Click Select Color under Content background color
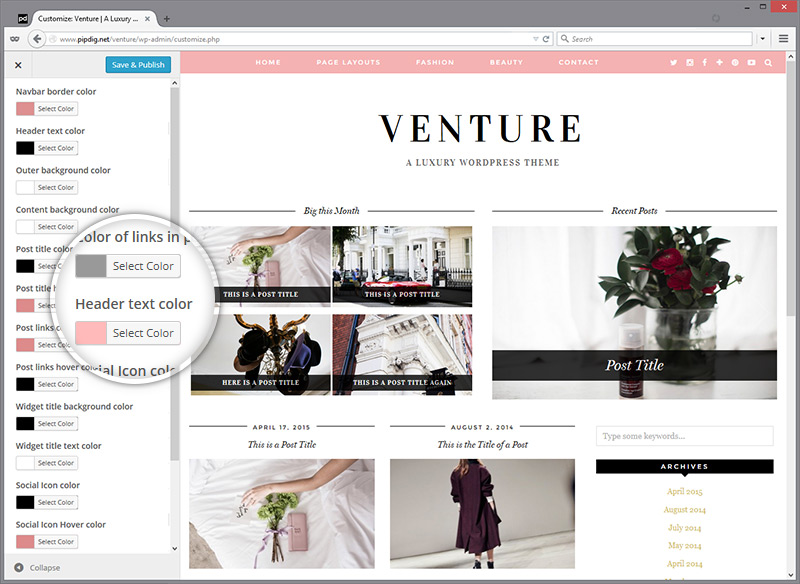 click(x=56, y=226)
